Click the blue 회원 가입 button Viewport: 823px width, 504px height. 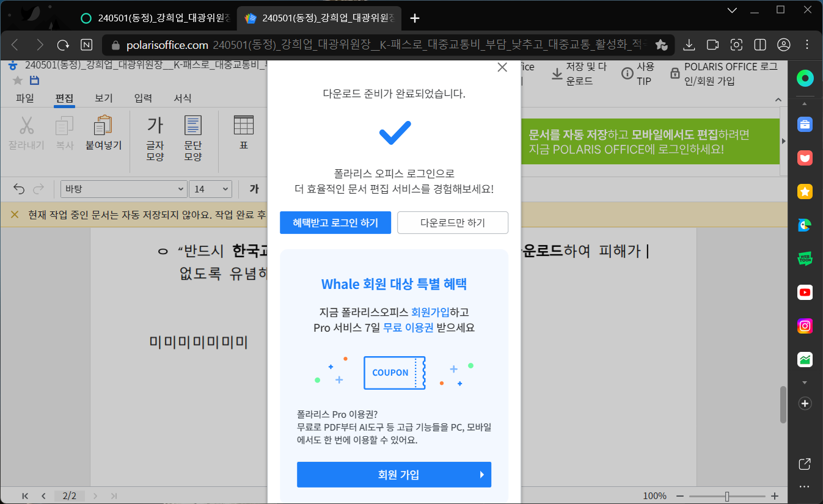click(x=394, y=475)
